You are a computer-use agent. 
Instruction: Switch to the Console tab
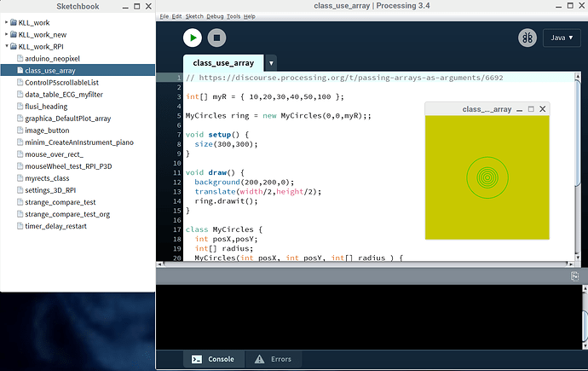click(213, 359)
